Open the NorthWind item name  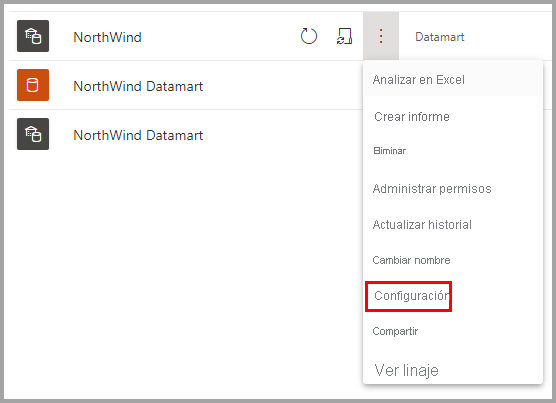click(107, 37)
